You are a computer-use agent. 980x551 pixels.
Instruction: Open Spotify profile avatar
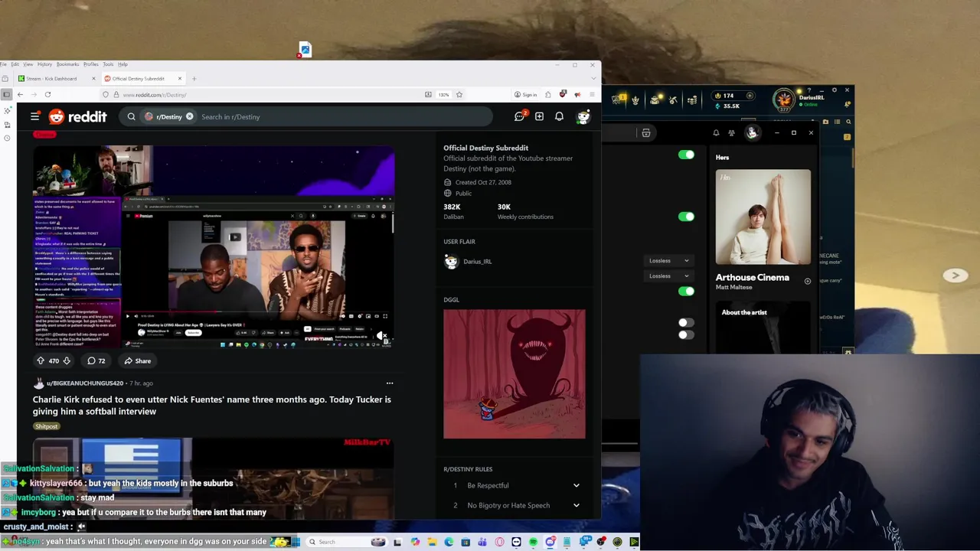tap(752, 132)
